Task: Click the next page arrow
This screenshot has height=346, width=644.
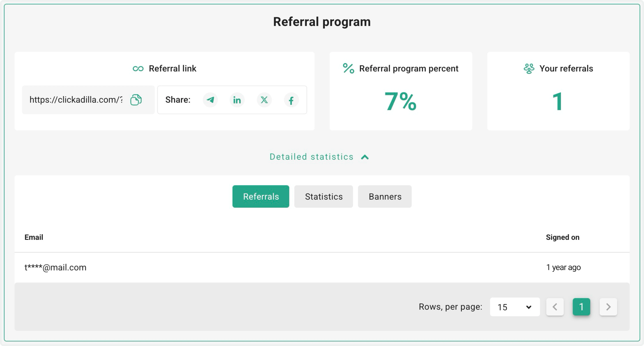Action: point(608,307)
